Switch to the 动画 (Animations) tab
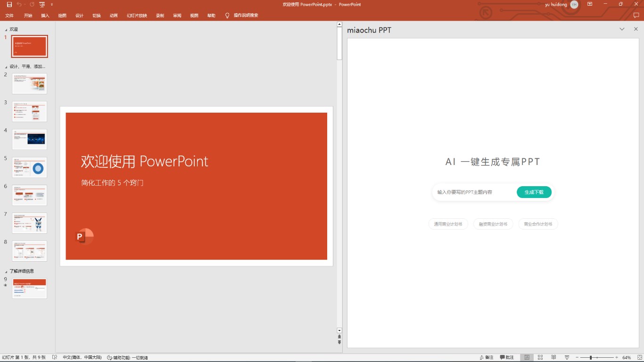 click(114, 16)
